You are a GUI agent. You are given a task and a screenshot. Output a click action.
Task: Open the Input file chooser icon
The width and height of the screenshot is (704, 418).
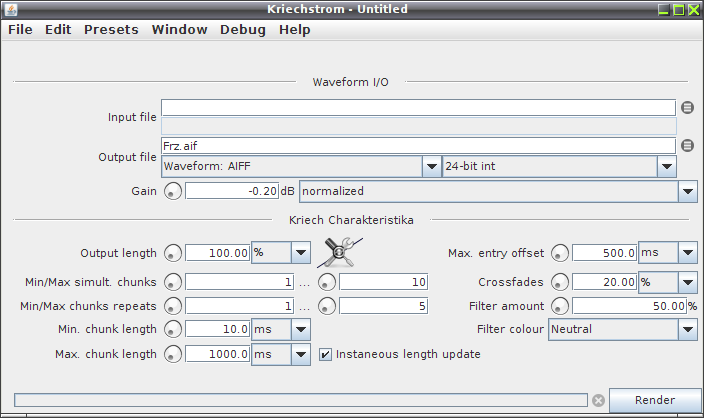(x=687, y=108)
